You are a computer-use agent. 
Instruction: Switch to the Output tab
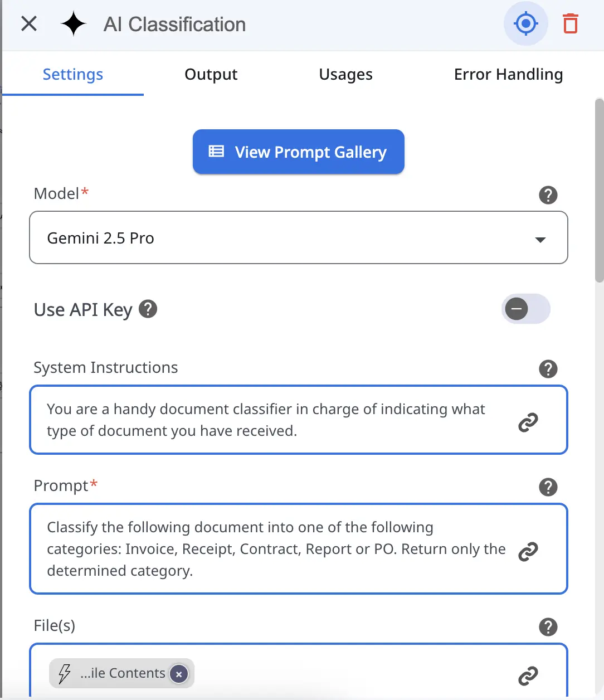(211, 75)
